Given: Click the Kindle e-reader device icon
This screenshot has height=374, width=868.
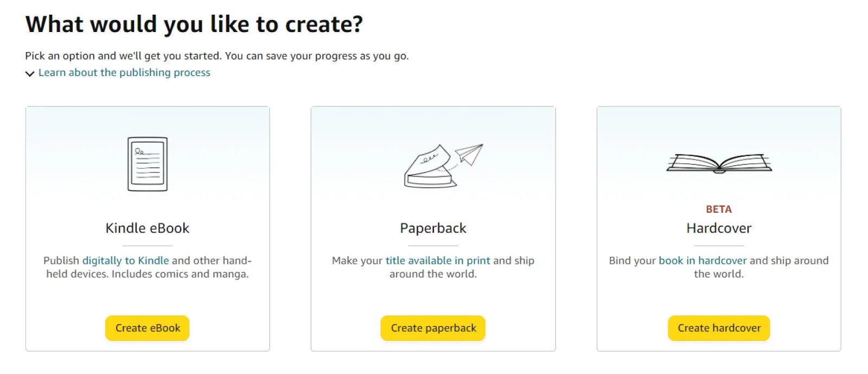Looking at the screenshot, I should [x=148, y=164].
